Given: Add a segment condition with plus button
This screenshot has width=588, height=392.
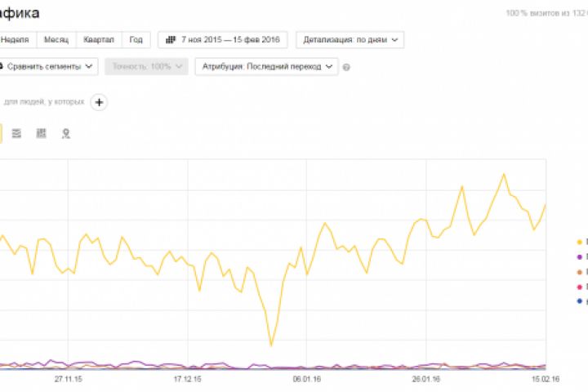Looking at the screenshot, I should [99, 102].
